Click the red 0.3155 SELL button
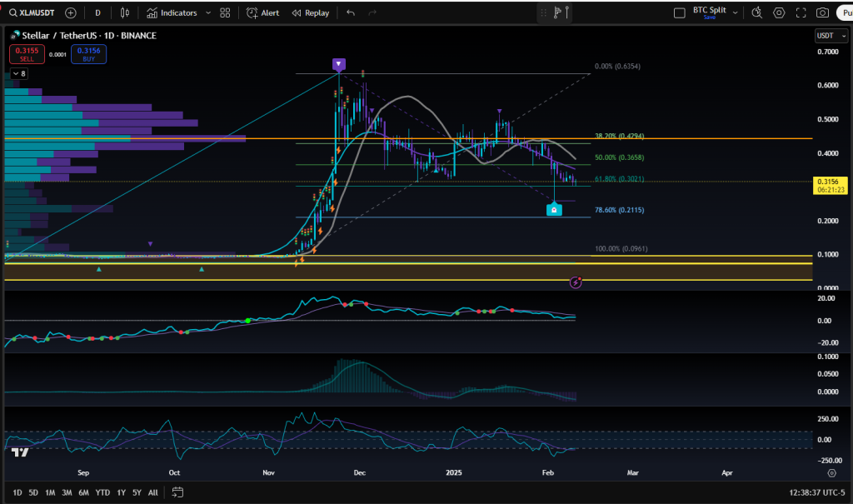853x504 pixels. [27, 54]
